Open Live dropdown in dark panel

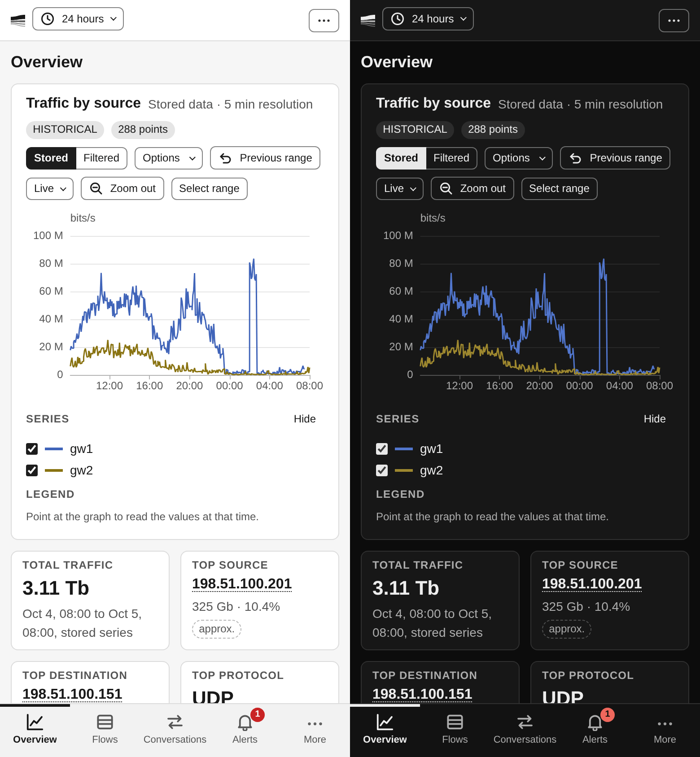(400, 188)
